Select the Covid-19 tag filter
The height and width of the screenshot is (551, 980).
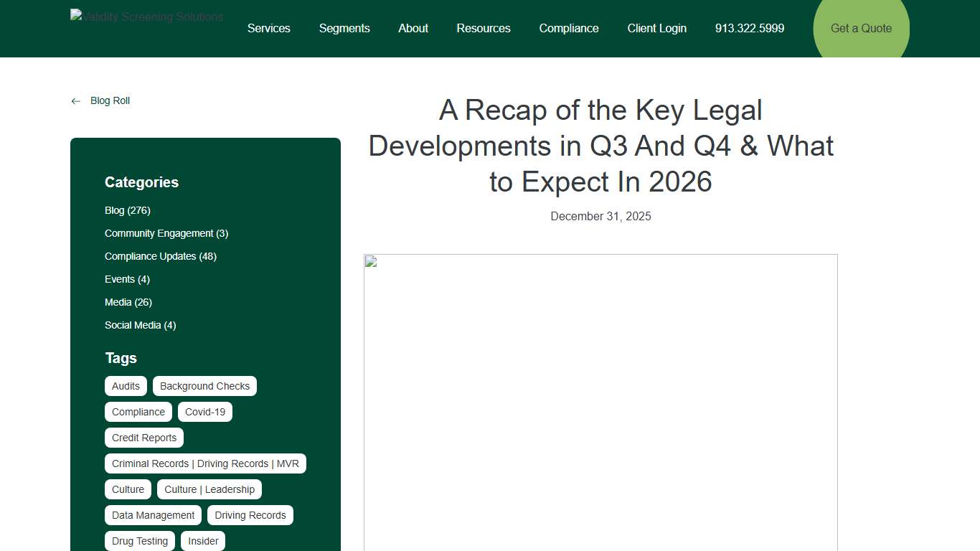pyautogui.click(x=204, y=412)
